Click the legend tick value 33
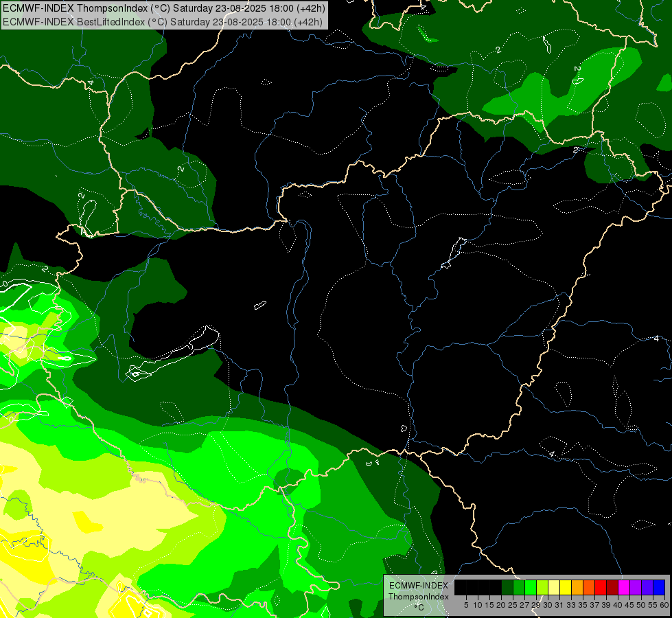Image resolution: width=672 pixels, height=618 pixels. 571,605
